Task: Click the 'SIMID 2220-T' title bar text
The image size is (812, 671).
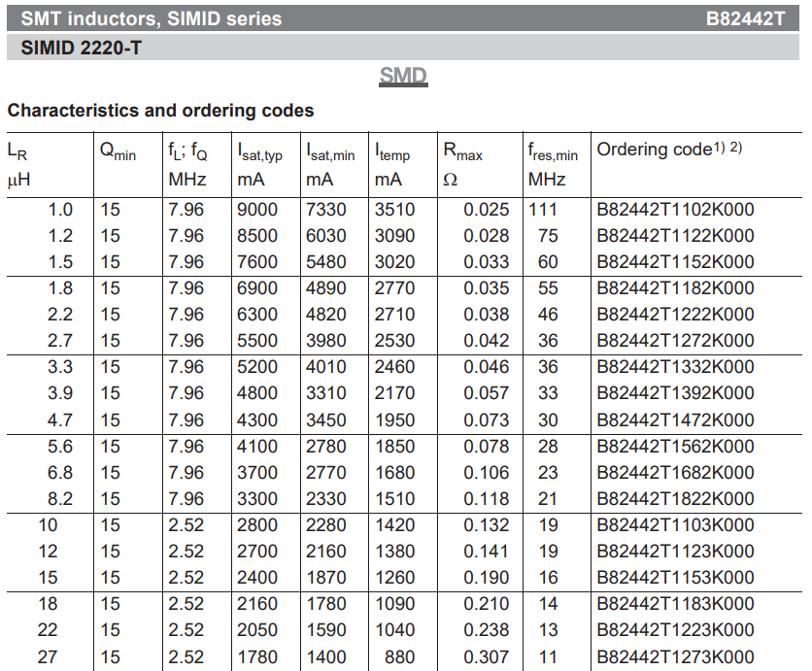Action: tap(81, 49)
